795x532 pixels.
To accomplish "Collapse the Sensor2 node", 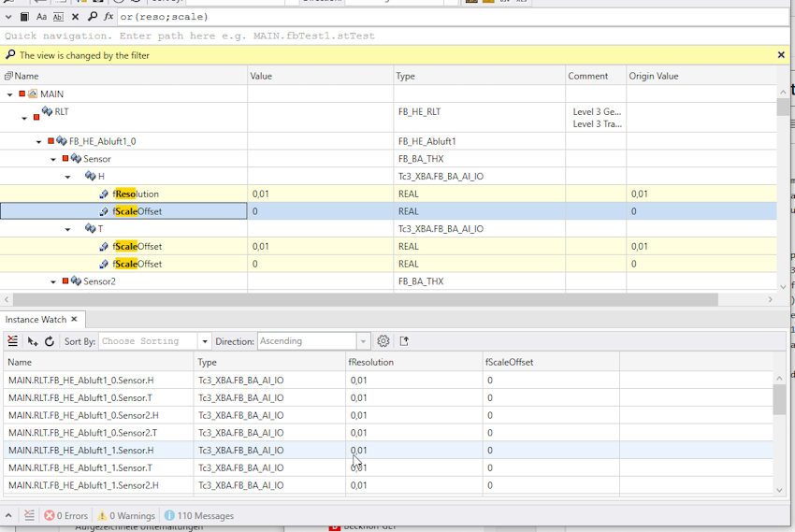I will [x=53, y=281].
